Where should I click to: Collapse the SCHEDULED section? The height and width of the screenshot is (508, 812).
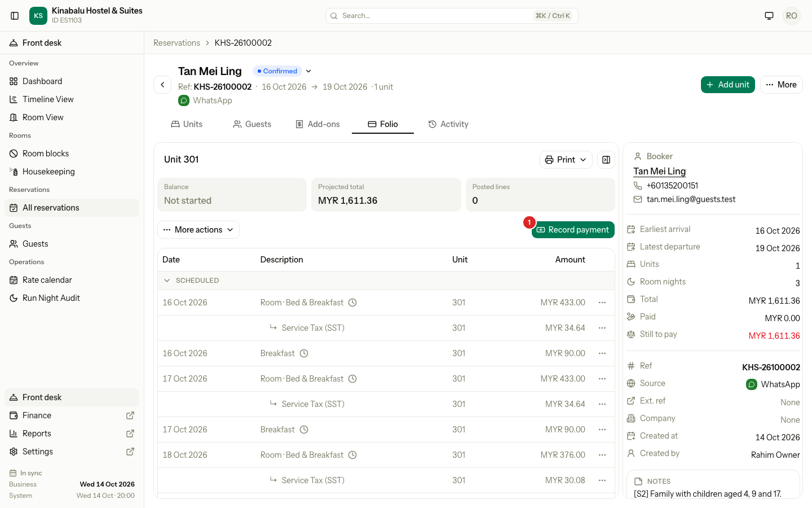(167, 281)
